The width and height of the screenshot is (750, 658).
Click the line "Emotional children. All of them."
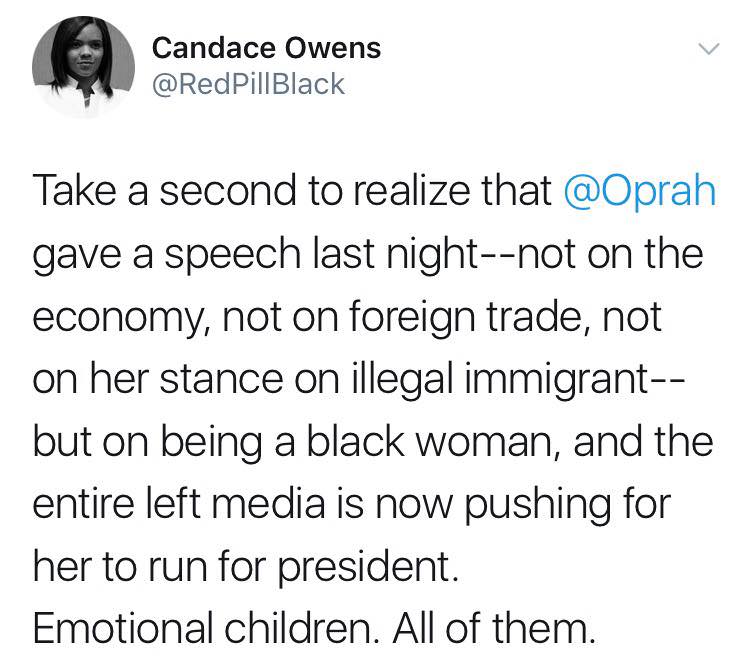click(x=314, y=629)
